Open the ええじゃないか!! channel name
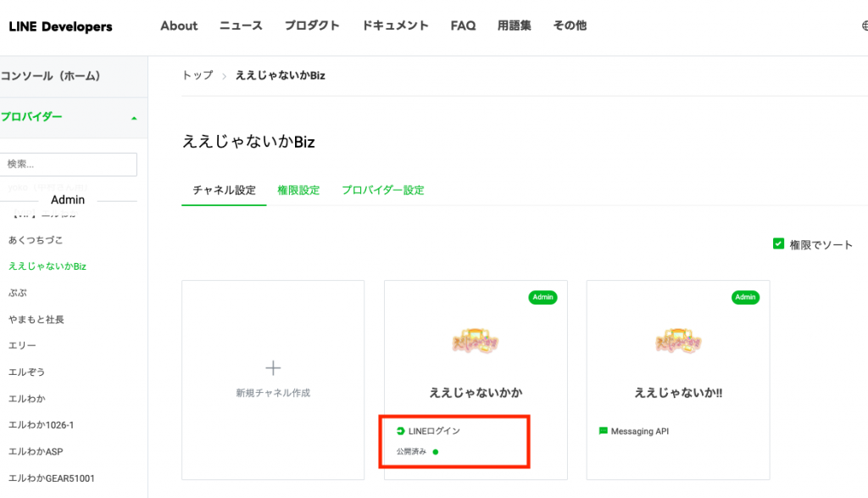This screenshot has height=498, width=868. click(678, 393)
